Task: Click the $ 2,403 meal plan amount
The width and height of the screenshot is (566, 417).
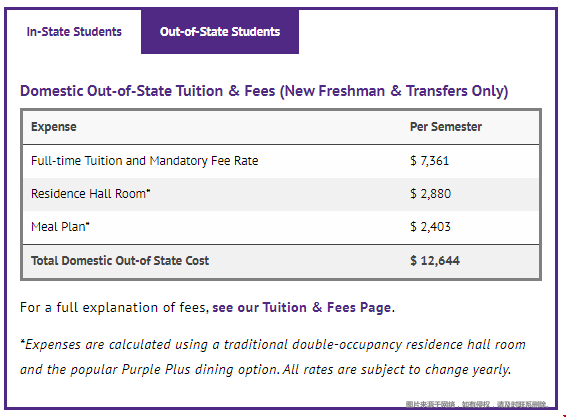Action: pyautogui.click(x=430, y=227)
